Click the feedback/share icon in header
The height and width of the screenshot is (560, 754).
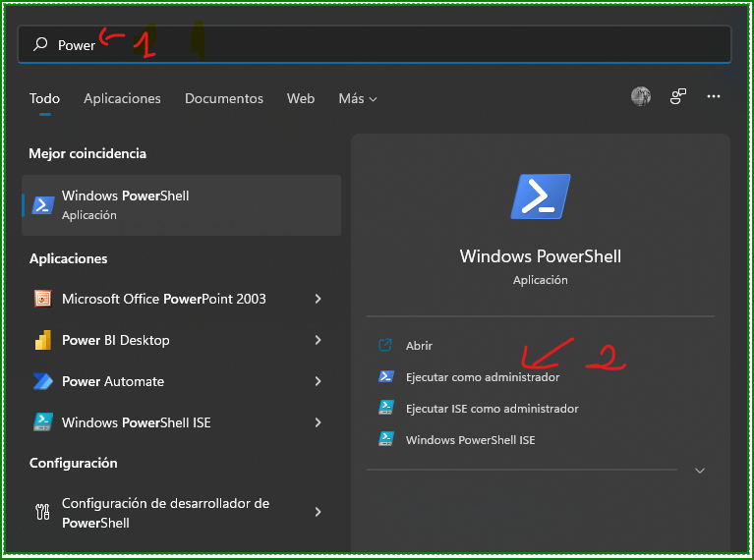click(678, 96)
